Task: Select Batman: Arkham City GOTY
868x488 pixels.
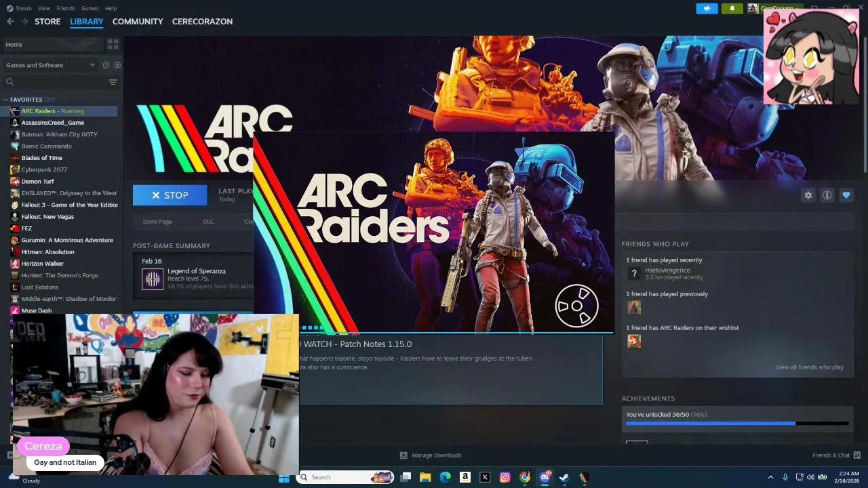Action: pos(59,134)
